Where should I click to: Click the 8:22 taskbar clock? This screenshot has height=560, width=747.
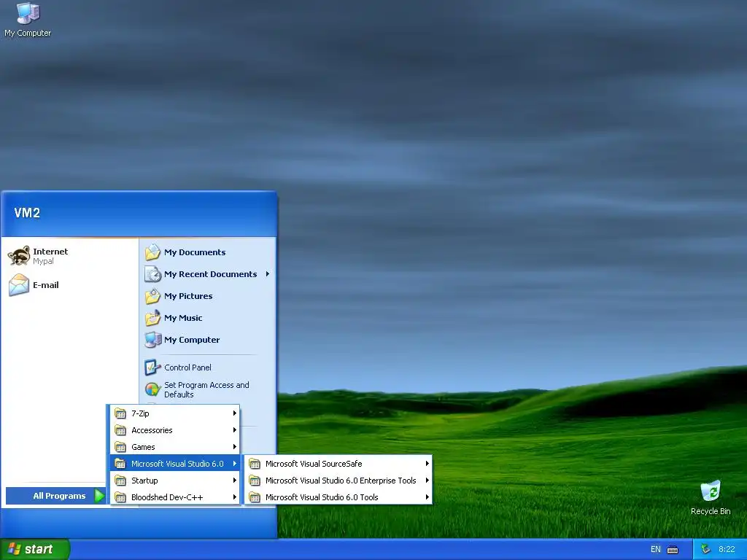(727, 550)
